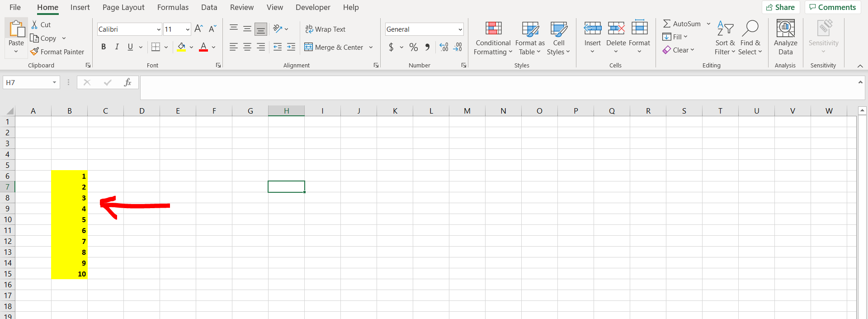The height and width of the screenshot is (319, 868).
Task: Open the Comments pane button
Action: 832,7
